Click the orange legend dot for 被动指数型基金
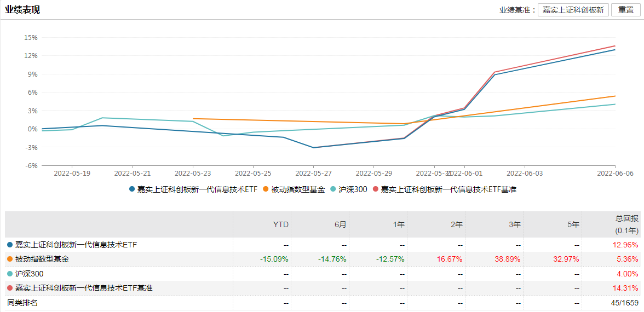This screenshot has height=312, width=644. 266,189
